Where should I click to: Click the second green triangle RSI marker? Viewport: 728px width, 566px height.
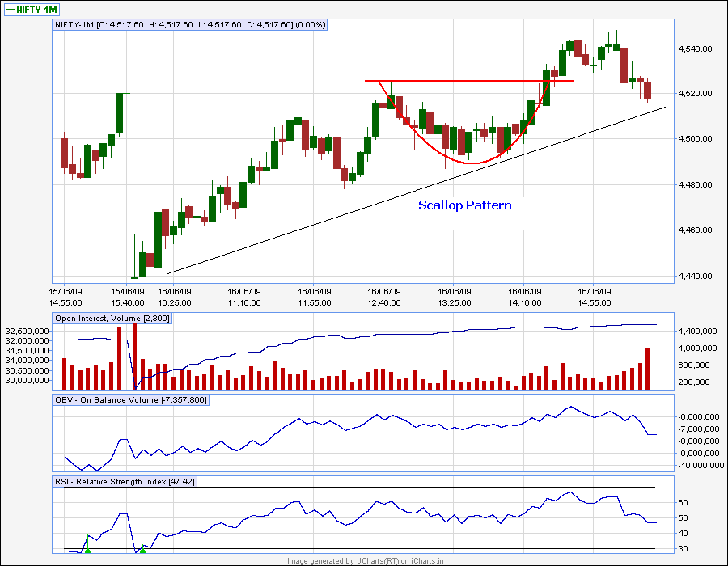click(143, 550)
